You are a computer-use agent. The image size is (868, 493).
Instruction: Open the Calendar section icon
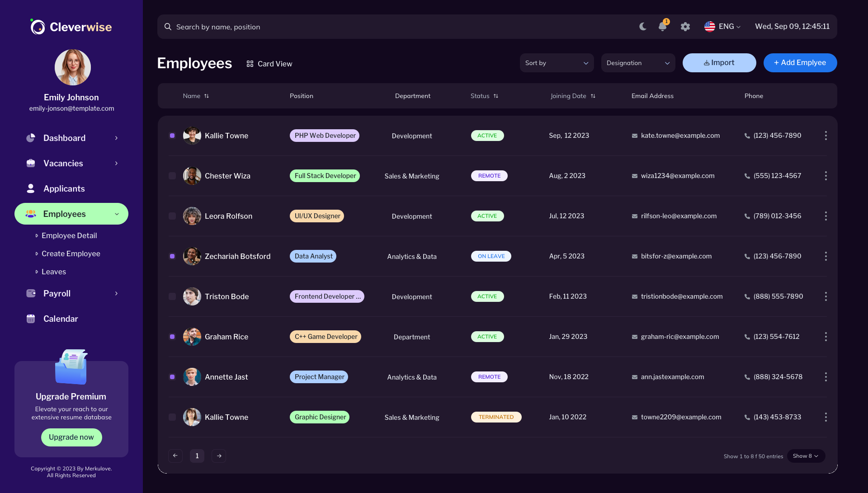(x=30, y=319)
